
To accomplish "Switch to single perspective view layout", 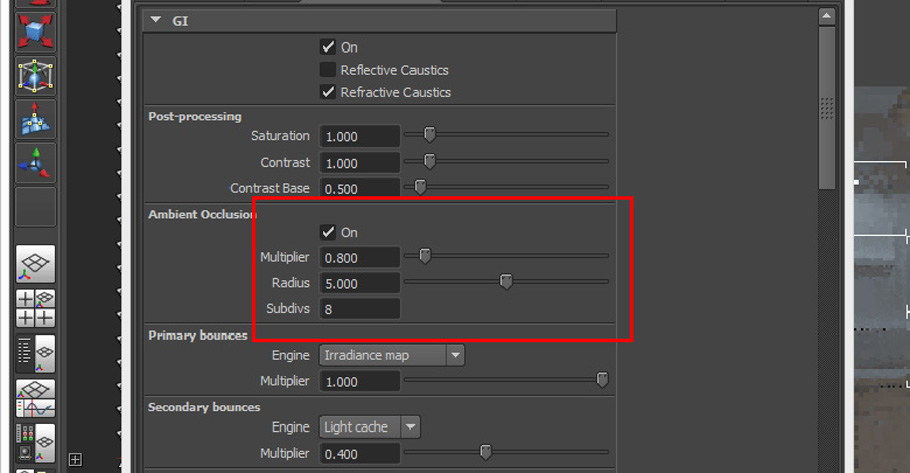I will click(x=35, y=264).
